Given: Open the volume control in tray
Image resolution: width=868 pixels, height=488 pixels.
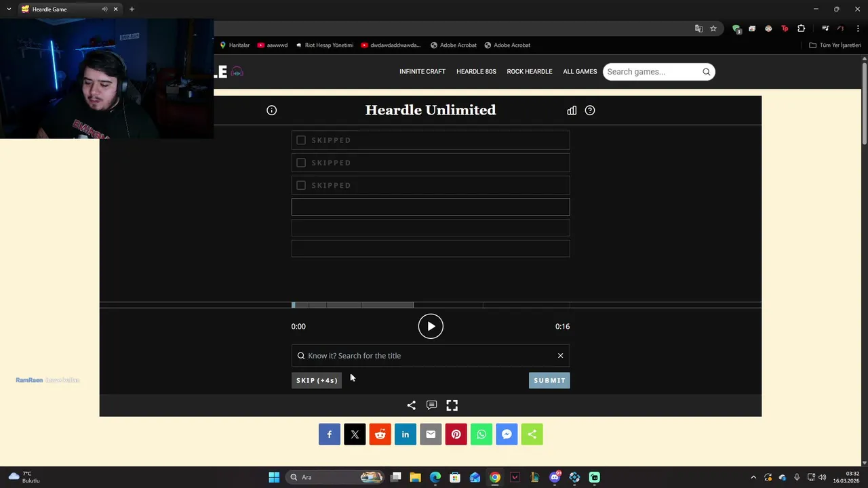Looking at the screenshot, I should 822,477.
